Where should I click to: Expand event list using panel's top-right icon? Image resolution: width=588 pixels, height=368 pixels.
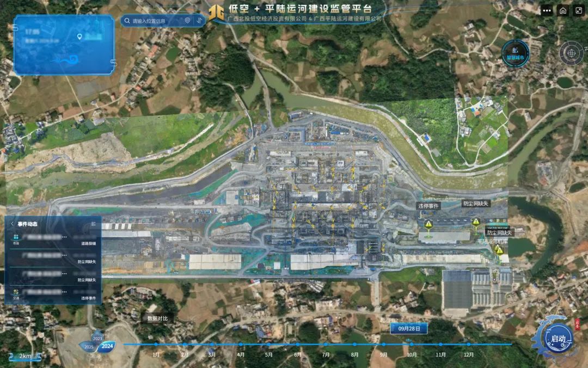[93, 224]
